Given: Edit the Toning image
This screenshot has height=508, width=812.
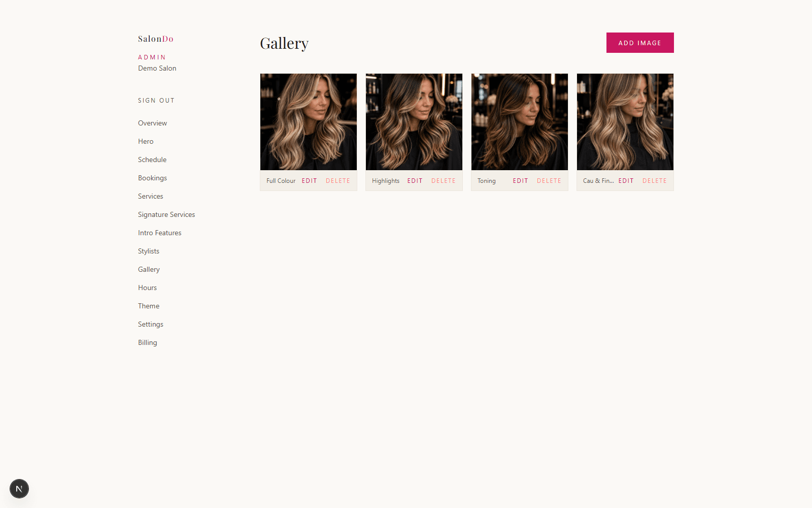Looking at the screenshot, I should (x=520, y=181).
